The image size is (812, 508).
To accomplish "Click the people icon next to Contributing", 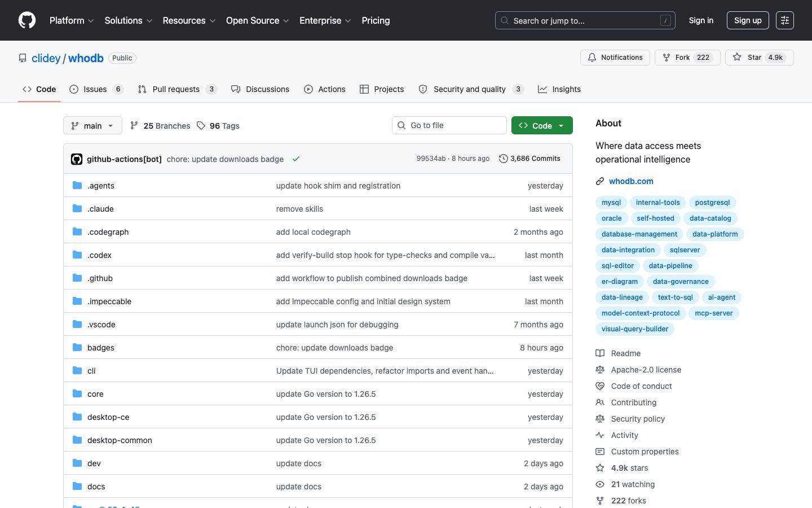I will (x=600, y=402).
